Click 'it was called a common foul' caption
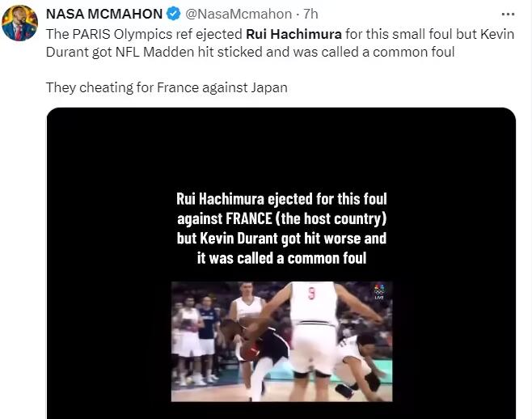The width and height of the screenshot is (532, 419). click(281, 258)
